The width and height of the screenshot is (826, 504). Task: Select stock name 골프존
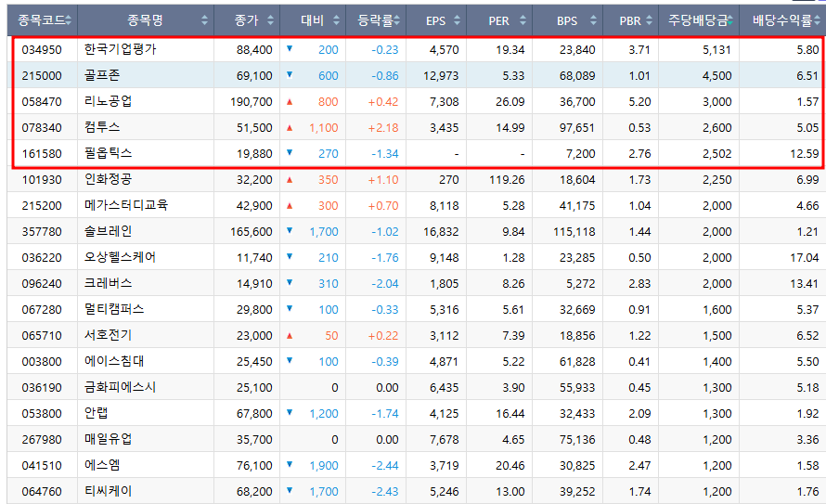coord(102,75)
